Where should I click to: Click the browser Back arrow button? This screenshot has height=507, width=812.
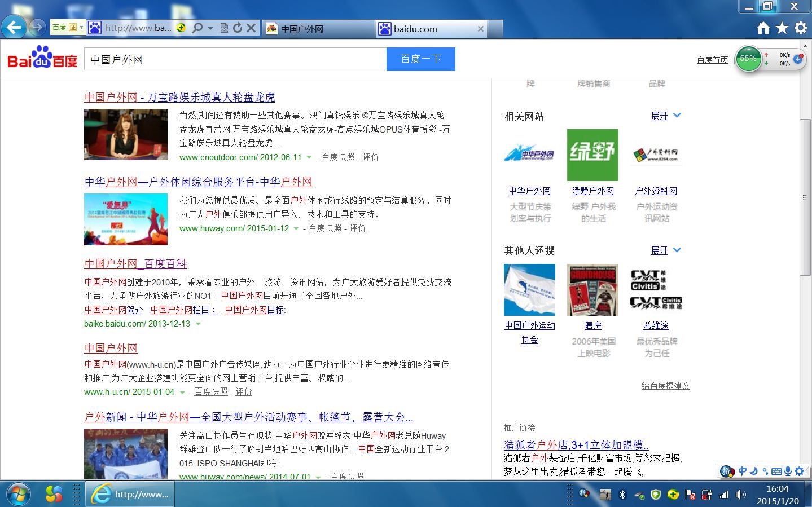[x=14, y=27]
